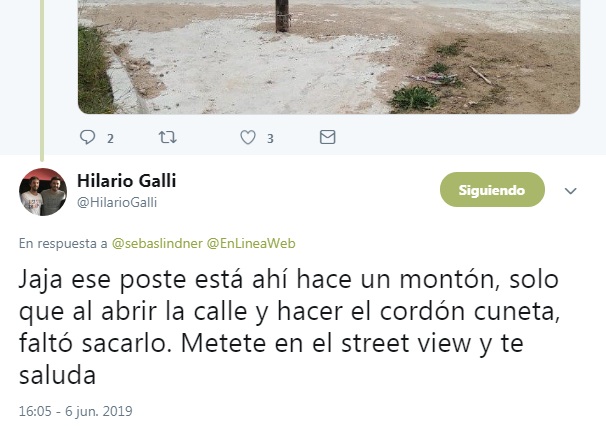Click the 'En respuesta a' label
This screenshot has width=606, height=429.
click(x=63, y=243)
